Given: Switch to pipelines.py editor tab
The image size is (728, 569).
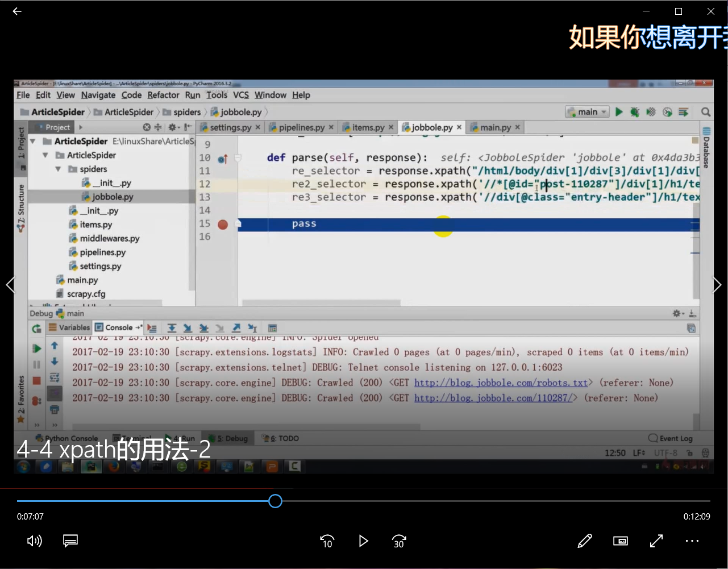Looking at the screenshot, I should point(301,127).
